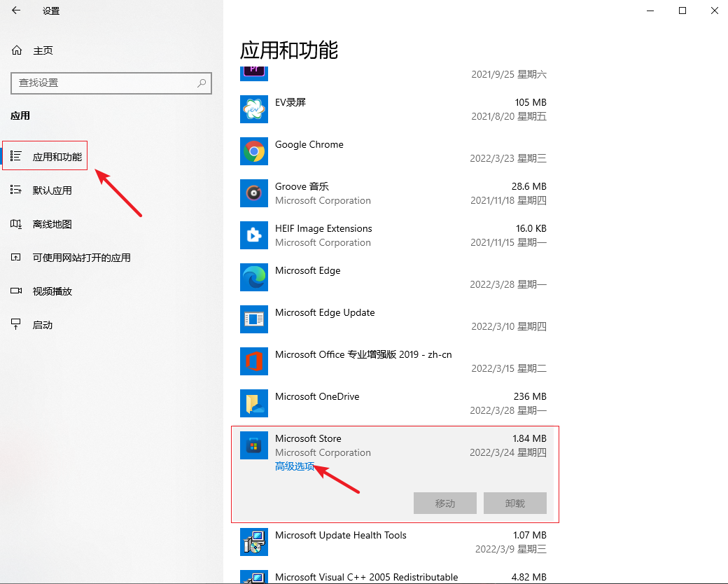Select 可使用网站打开的应用 in sidebar
Screen dimensions: 728x584
(x=81, y=258)
